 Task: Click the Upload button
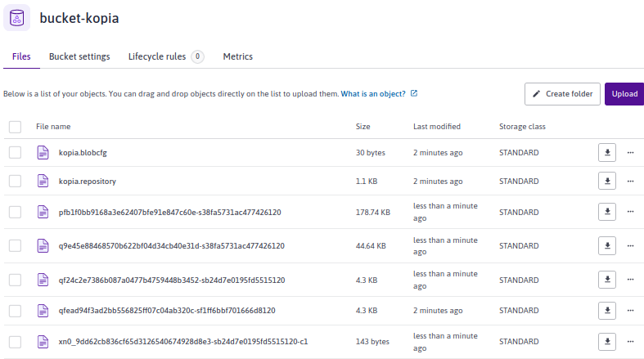click(624, 94)
